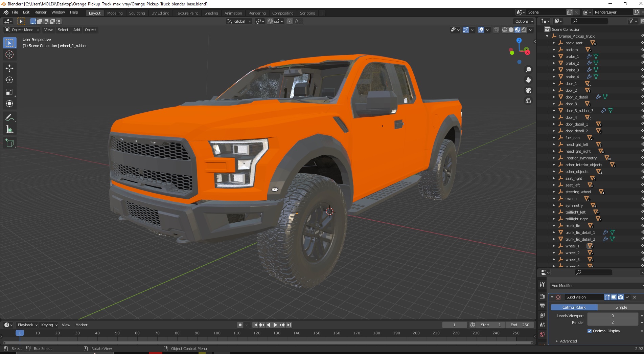
Task: Select the Scale tool
Action: coord(9,92)
